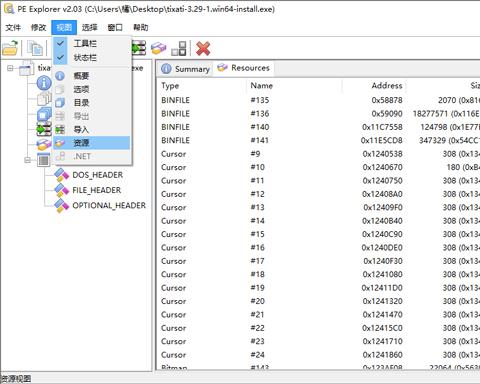The image size is (480, 384).
Task: Click the grey blocks toolbar icon
Action: coord(179,48)
